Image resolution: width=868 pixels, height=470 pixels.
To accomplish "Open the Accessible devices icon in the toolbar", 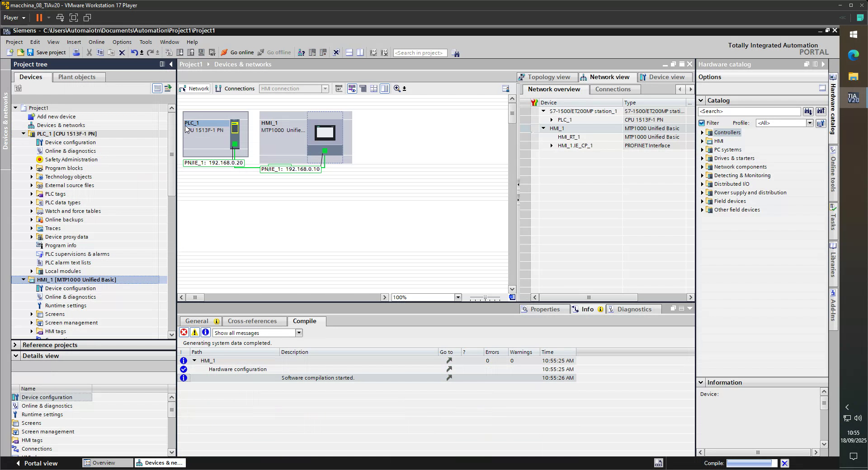I will coord(301,53).
